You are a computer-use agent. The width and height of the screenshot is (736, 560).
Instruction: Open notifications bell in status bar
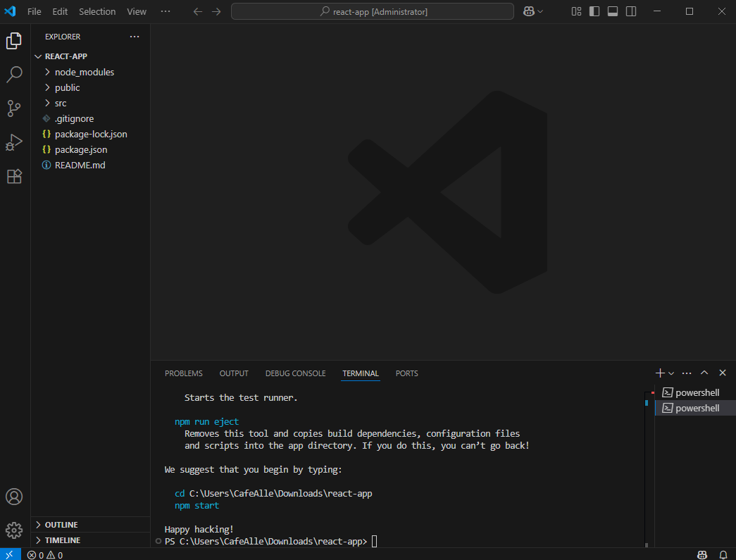pyautogui.click(x=723, y=555)
